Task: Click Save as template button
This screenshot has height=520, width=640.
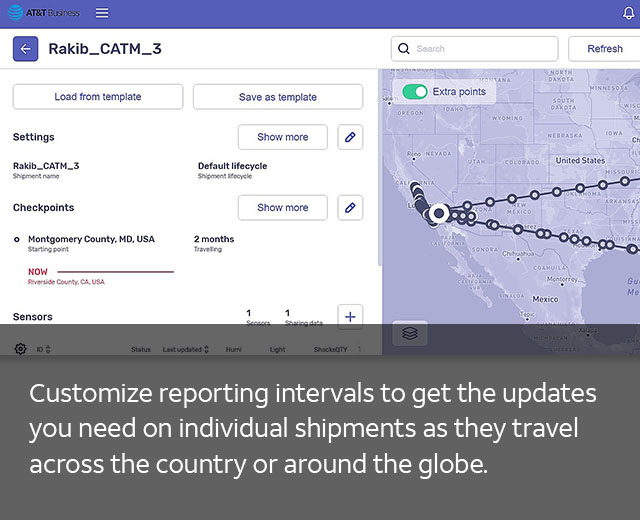Action: (x=277, y=97)
